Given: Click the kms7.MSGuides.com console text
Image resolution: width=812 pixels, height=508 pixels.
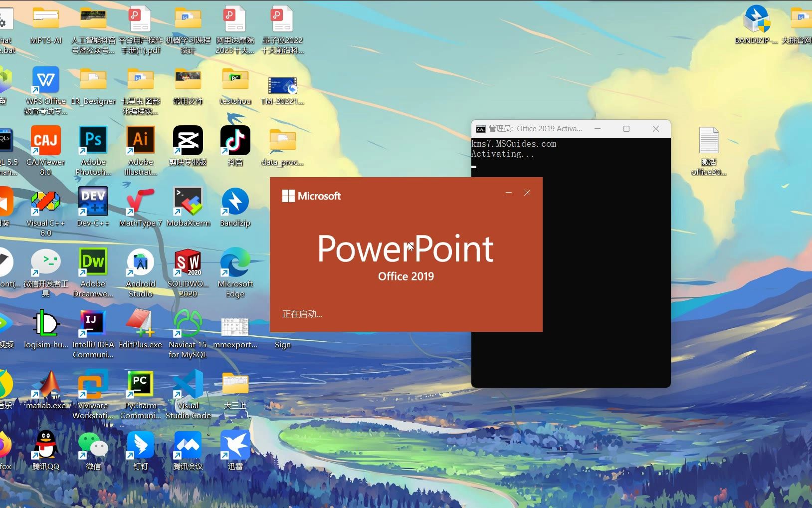Looking at the screenshot, I should (x=514, y=144).
